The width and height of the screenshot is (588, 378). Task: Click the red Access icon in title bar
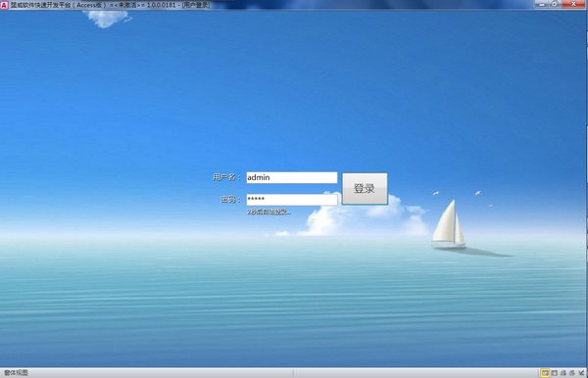pos(4,5)
